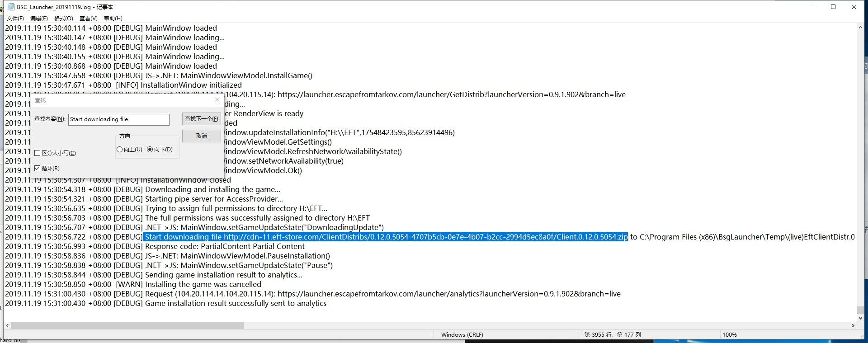This screenshot has width=868, height=343.
Task: Select the 向上 search direction radio button
Action: 120,150
